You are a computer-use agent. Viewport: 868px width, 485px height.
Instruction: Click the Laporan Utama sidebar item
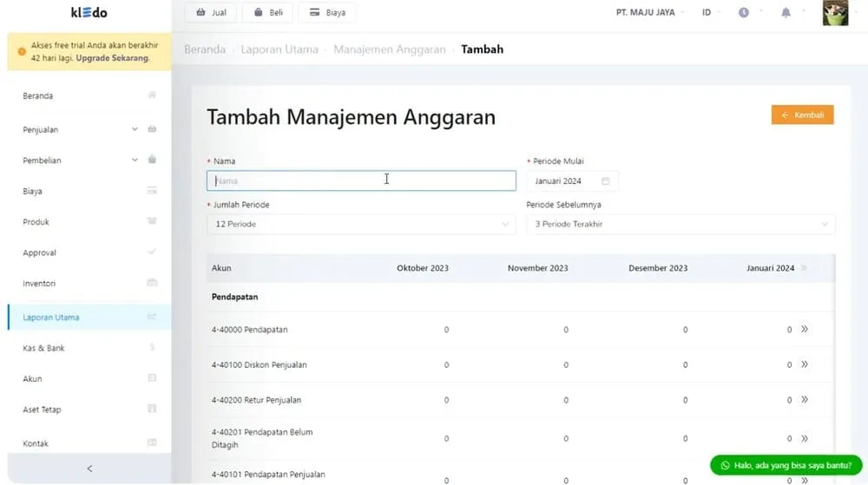(x=89, y=317)
